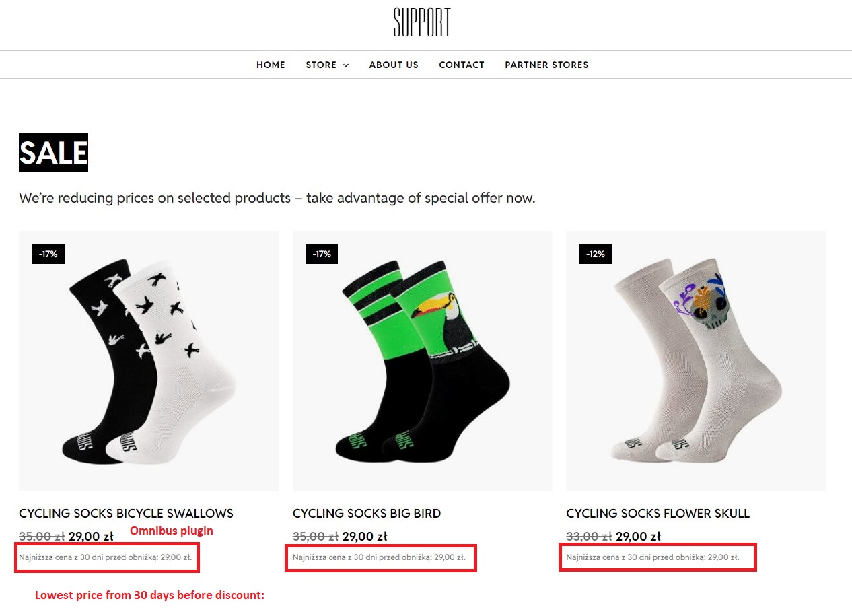Click the Cycling Socks Bicycle Swallows title

click(126, 513)
